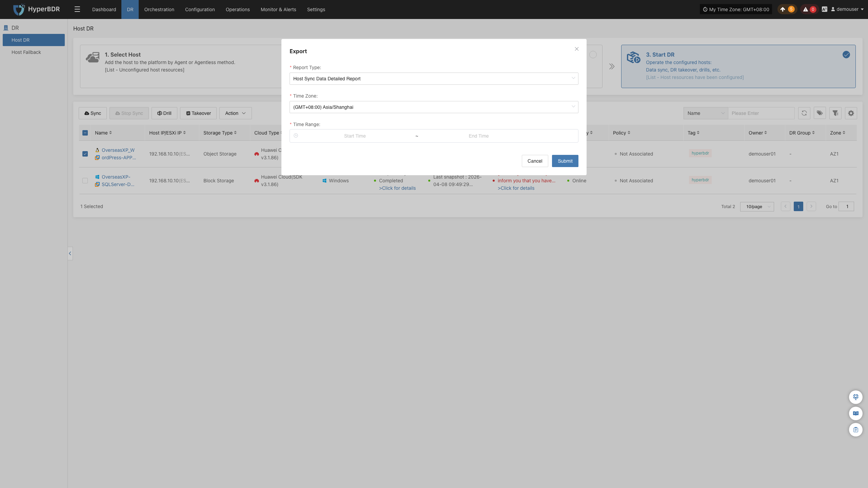868x488 pixels.
Task: Focus the Please Enter search box
Action: tap(761, 113)
